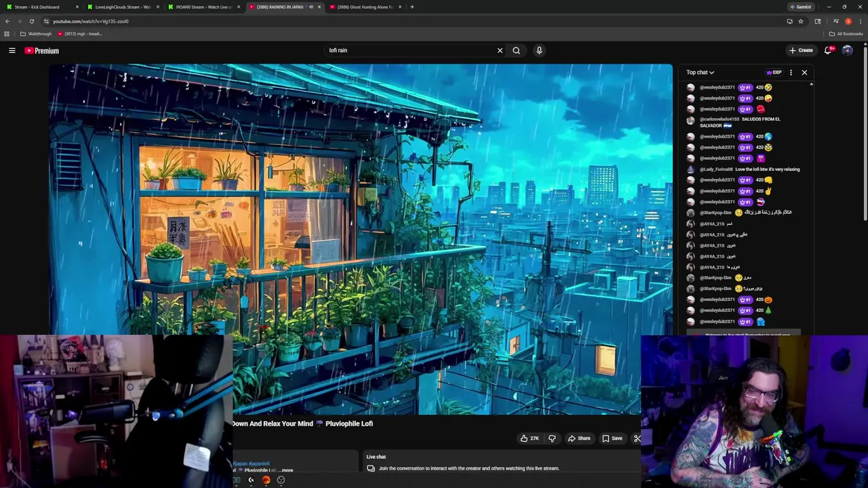Image resolution: width=868 pixels, height=488 pixels.
Task: Start voice search with microphone icon
Action: point(539,50)
